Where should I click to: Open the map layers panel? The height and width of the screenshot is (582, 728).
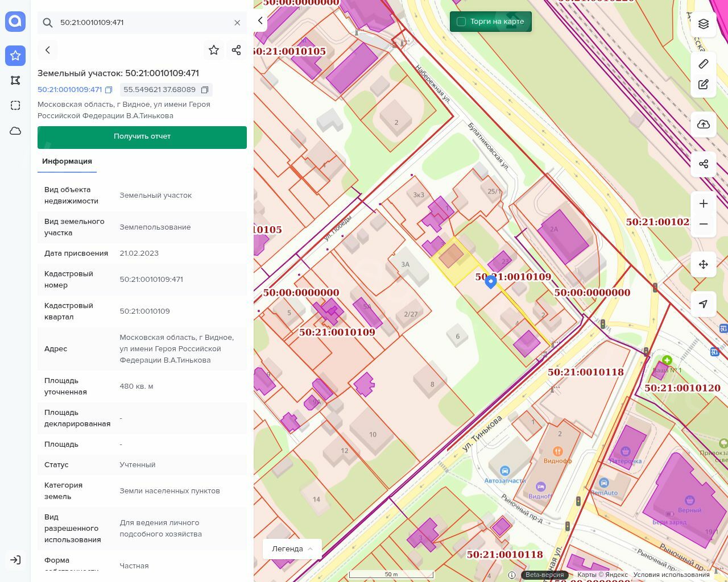tap(704, 24)
